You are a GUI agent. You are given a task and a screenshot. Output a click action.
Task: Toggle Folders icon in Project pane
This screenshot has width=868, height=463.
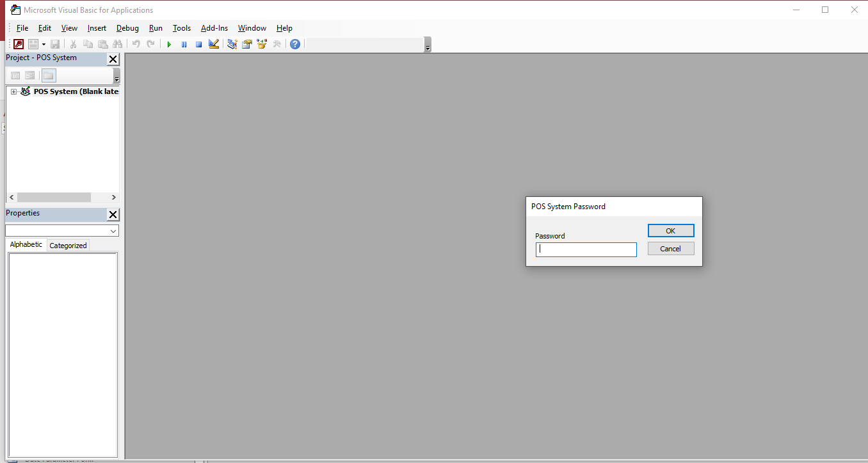click(x=49, y=75)
